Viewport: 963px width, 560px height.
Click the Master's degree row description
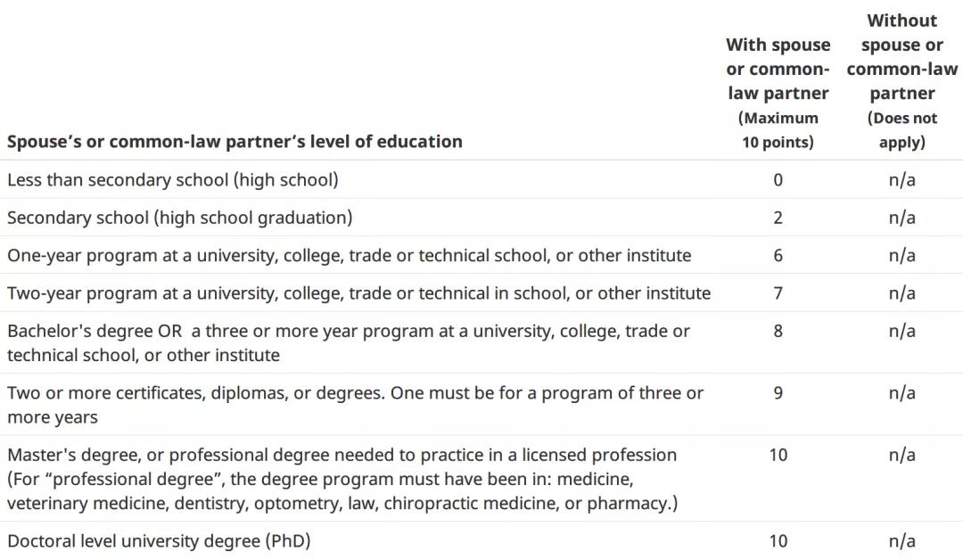coord(342,479)
